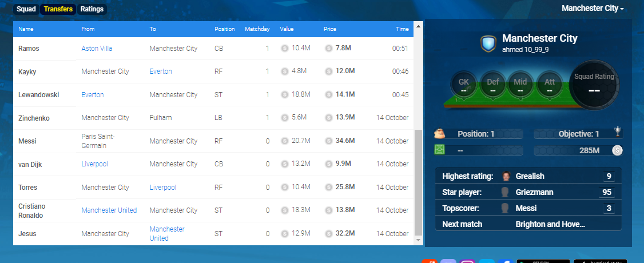Click scrollbar up arrow of transfers table
This screenshot has width=644, height=263.
pyautogui.click(x=418, y=27)
